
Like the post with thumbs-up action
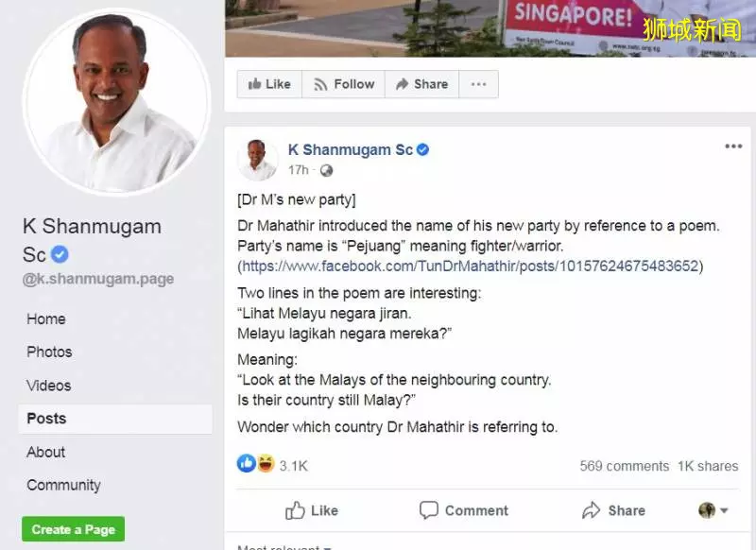point(312,510)
